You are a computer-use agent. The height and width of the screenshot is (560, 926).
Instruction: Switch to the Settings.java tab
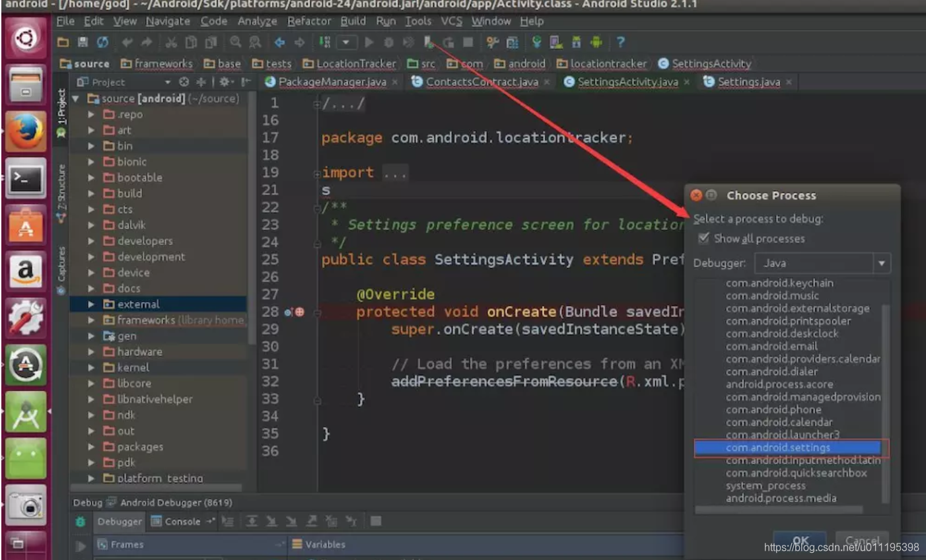tap(748, 82)
